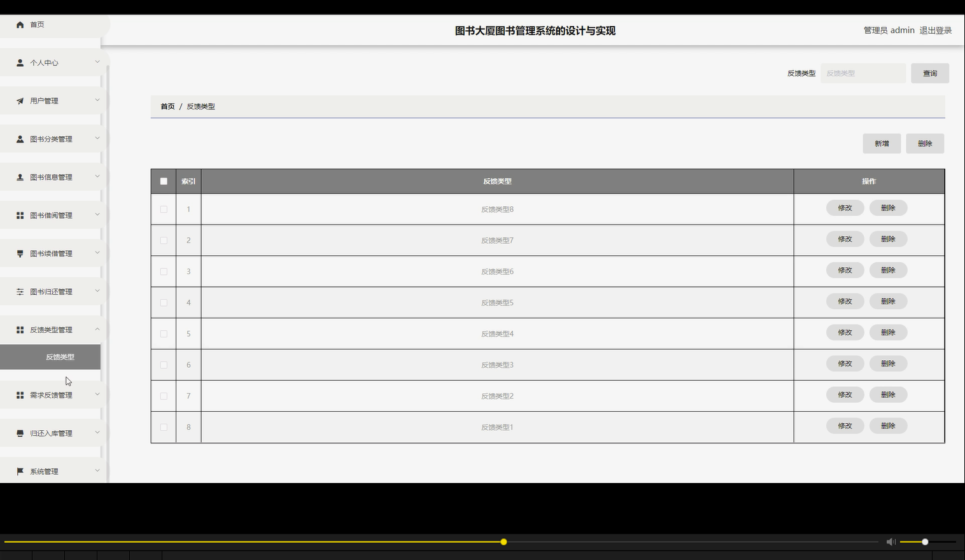The width and height of the screenshot is (965, 560).
Task: Click 修改 for row 反馈类型8
Action: pyautogui.click(x=845, y=208)
